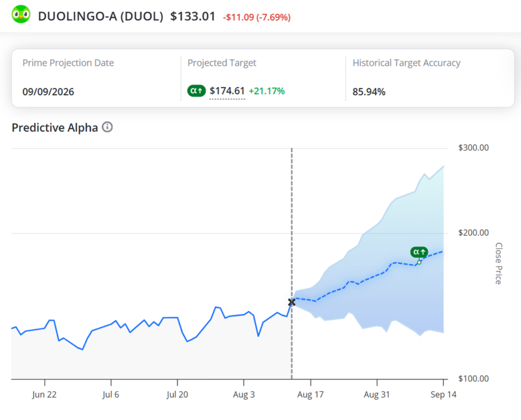Click the $200.00 axis label
This screenshot has height=420, width=521.
tap(474, 233)
